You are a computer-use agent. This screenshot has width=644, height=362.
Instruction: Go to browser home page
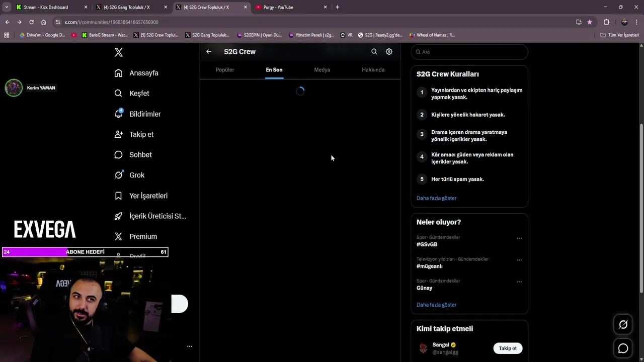(43, 22)
